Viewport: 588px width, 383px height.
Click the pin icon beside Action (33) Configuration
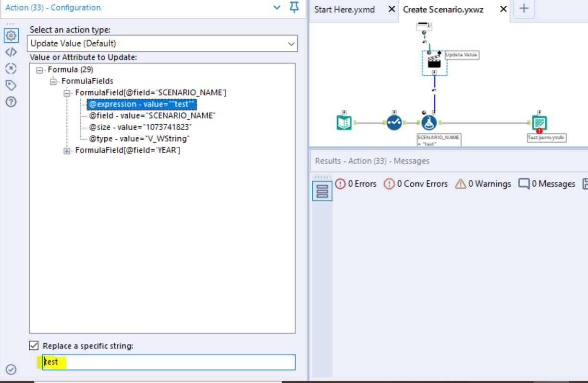[294, 8]
